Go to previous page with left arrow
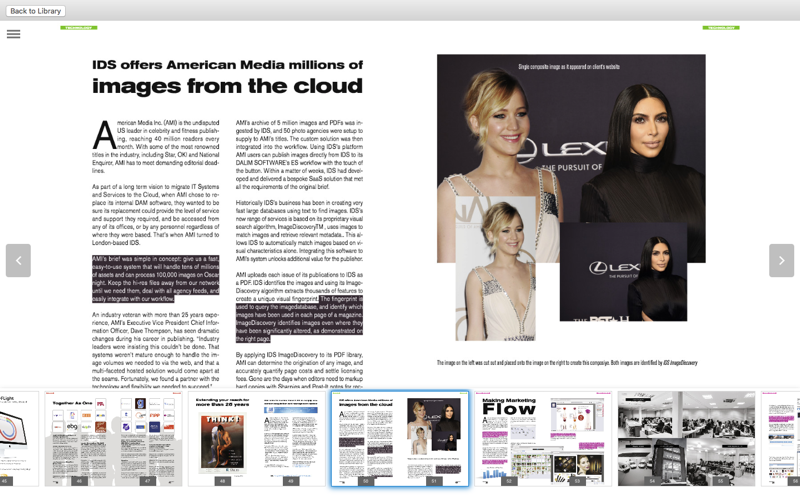Image resolution: width=800 pixels, height=500 pixels. coord(18,261)
